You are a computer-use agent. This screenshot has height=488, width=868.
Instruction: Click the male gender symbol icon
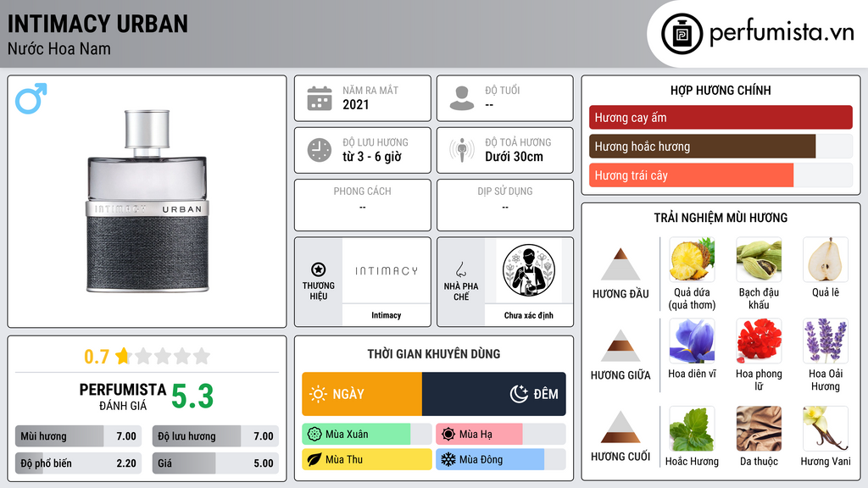(x=31, y=98)
